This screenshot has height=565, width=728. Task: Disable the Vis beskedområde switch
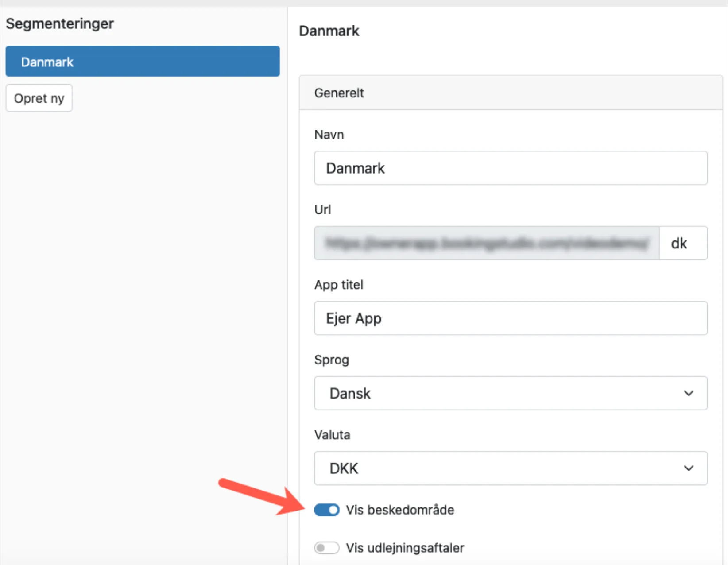[x=327, y=510]
